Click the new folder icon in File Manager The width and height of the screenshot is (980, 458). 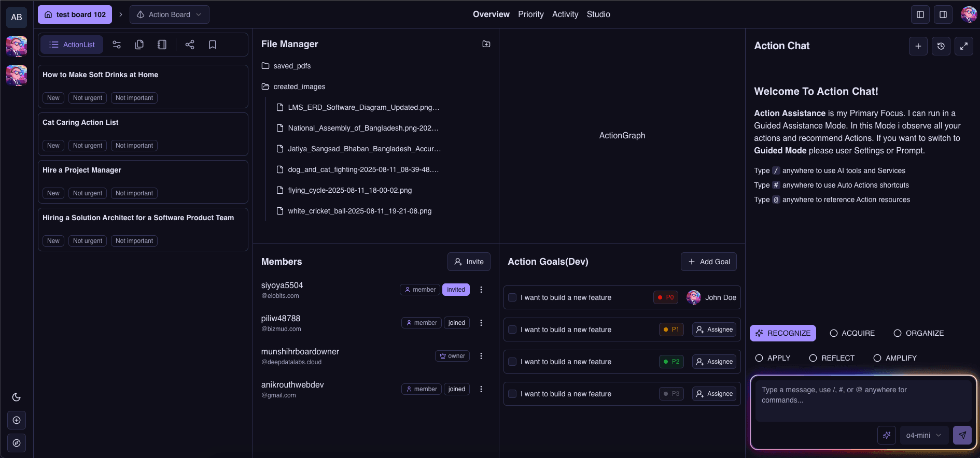(486, 44)
